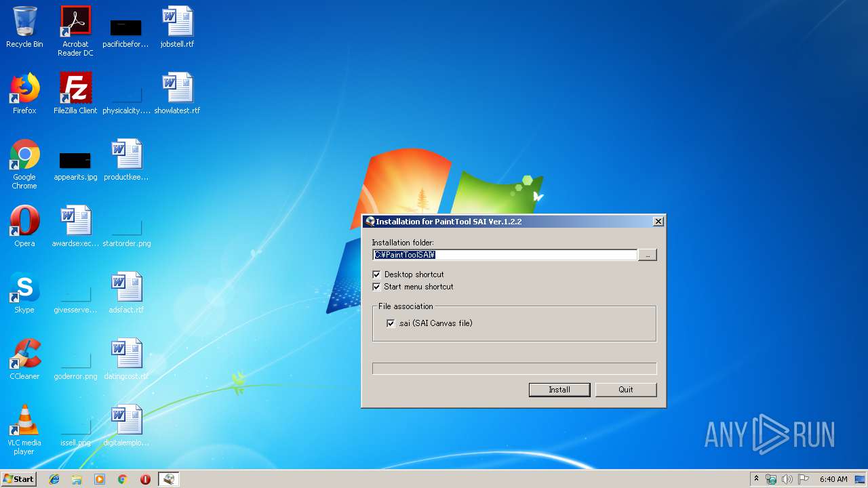
Task: Open Chrome from the taskbar
Action: click(x=123, y=479)
